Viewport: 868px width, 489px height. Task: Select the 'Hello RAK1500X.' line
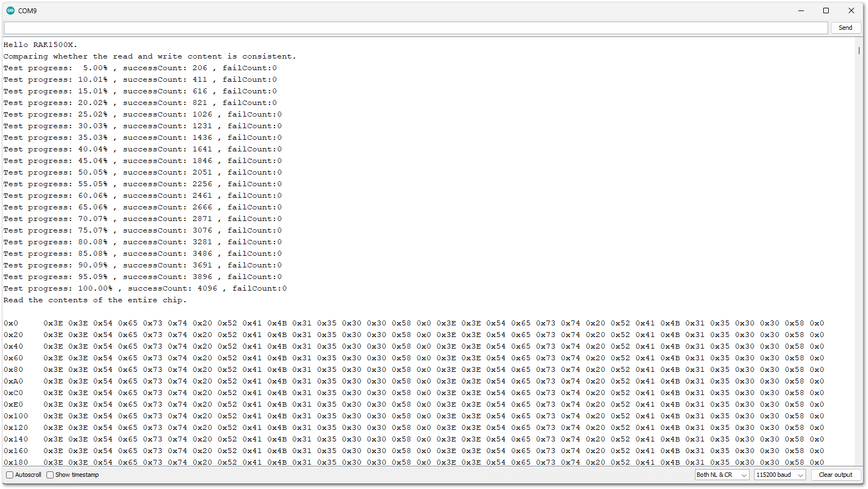click(40, 45)
